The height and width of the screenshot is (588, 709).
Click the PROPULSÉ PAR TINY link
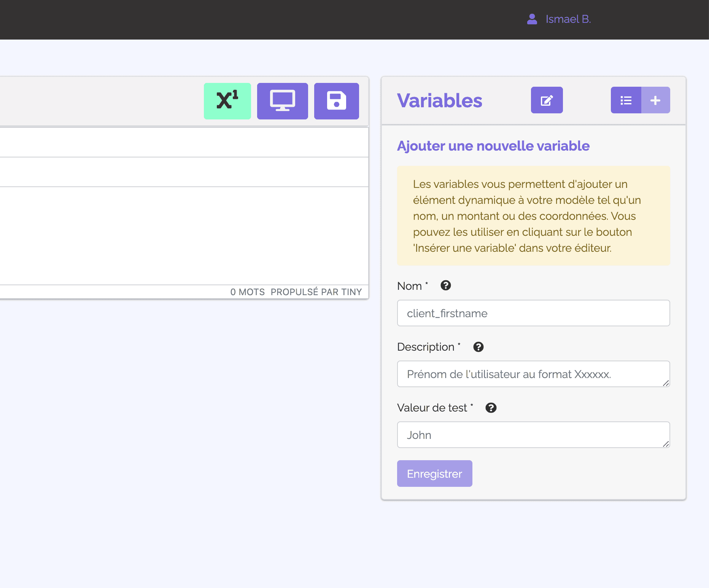click(316, 292)
